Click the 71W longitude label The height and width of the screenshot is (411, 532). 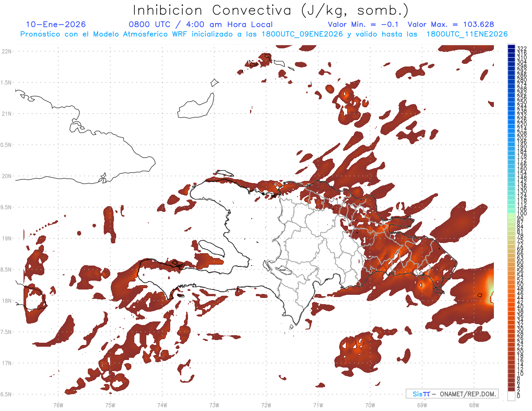click(x=318, y=404)
